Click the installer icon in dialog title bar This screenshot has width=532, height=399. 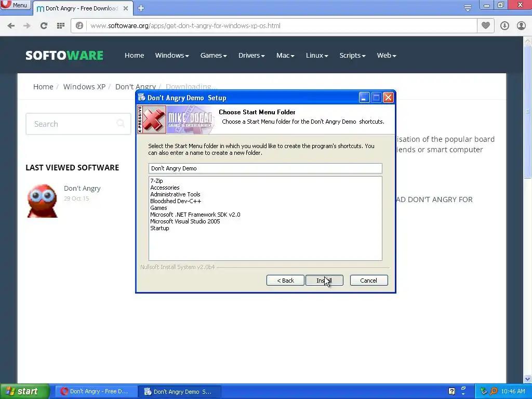142,97
